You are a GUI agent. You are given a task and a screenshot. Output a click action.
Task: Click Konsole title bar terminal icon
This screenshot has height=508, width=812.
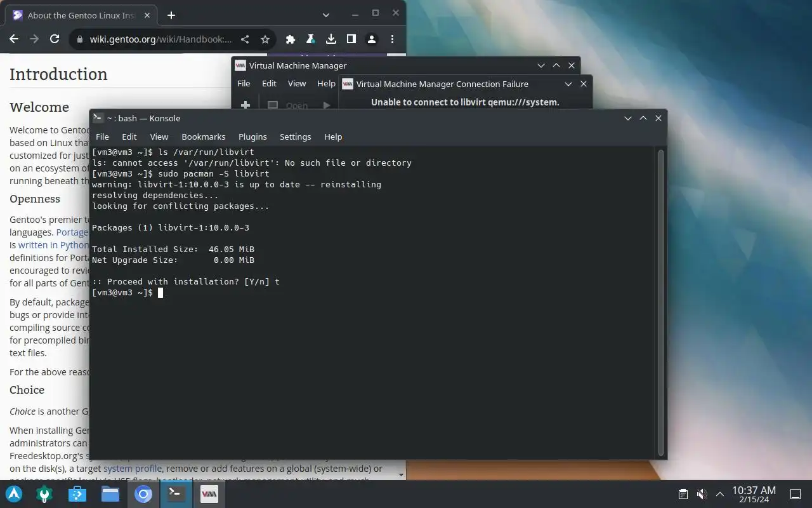point(98,118)
